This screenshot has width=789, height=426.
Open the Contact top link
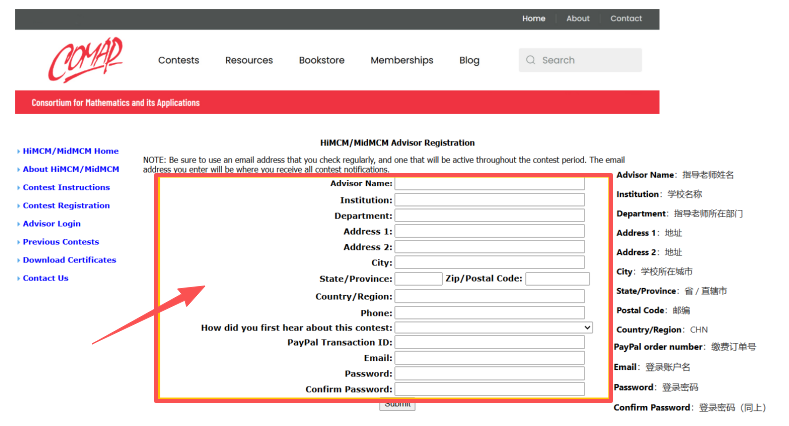pos(626,19)
